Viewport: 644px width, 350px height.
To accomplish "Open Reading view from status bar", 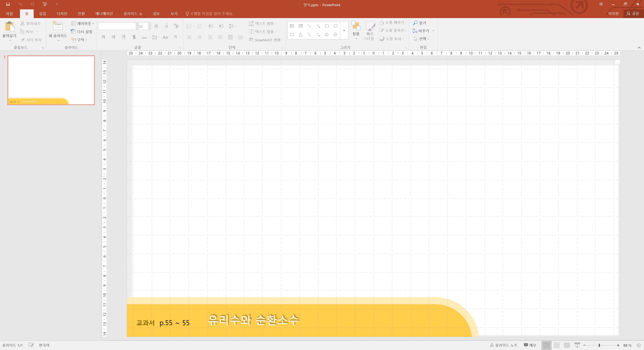I will tap(567, 345).
